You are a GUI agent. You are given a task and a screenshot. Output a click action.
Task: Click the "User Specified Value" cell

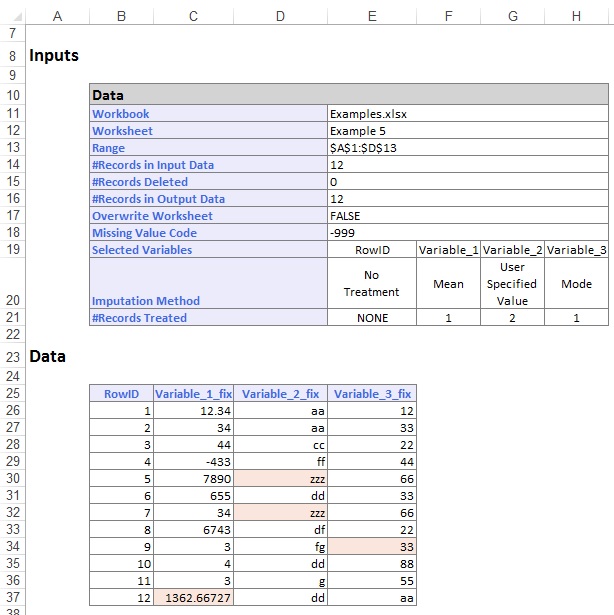512,284
